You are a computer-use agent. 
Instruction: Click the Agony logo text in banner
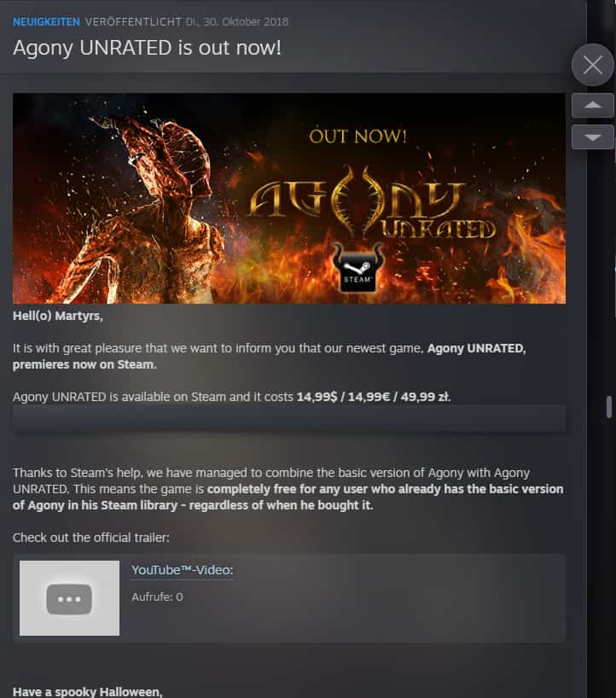pos(356,201)
